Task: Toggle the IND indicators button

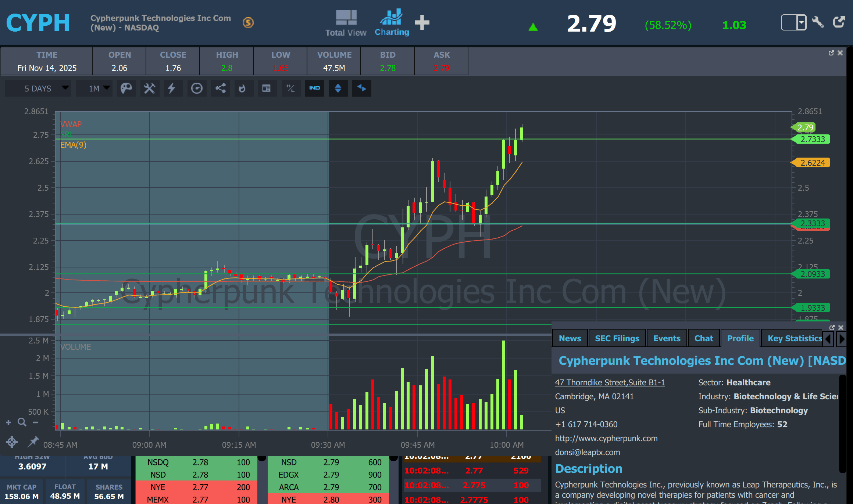Action: (x=314, y=88)
